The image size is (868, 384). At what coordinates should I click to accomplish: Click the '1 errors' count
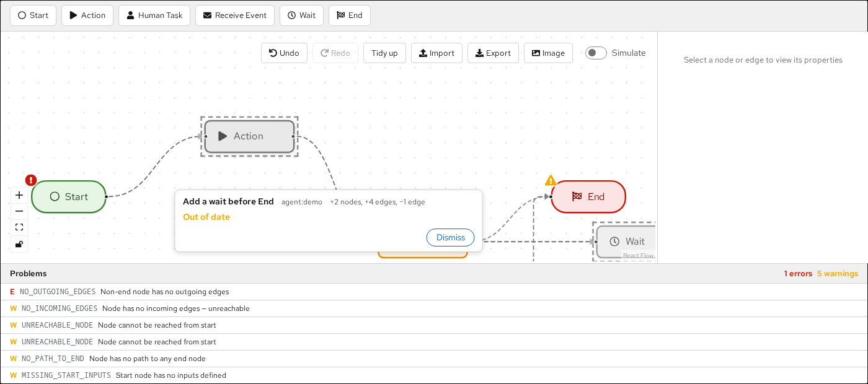click(x=798, y=274)
